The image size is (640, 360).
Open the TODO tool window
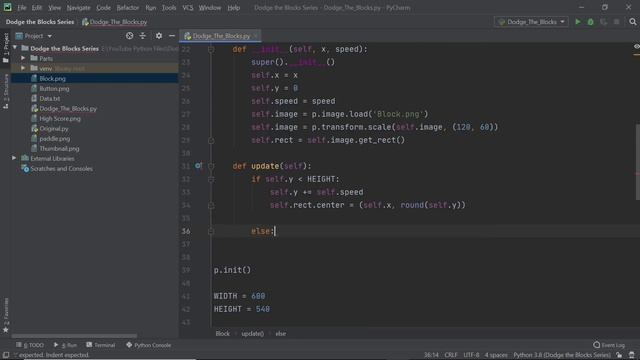click(x=30, y=345)
